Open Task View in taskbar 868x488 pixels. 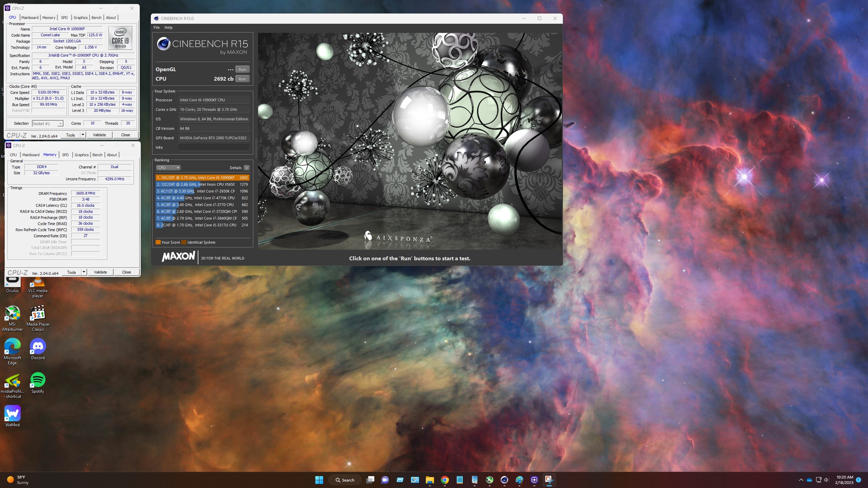point(370,480)
